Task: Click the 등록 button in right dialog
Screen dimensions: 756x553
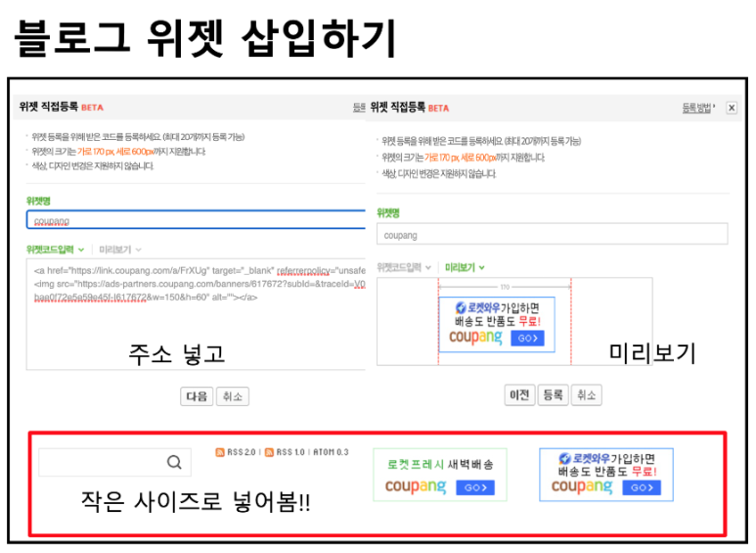Action: coord(553,395)
